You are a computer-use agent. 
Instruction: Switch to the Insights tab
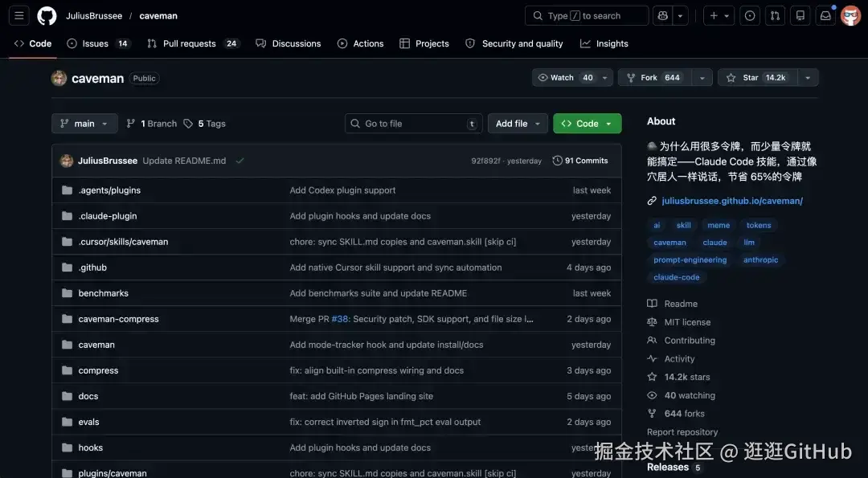click(604, 43)
